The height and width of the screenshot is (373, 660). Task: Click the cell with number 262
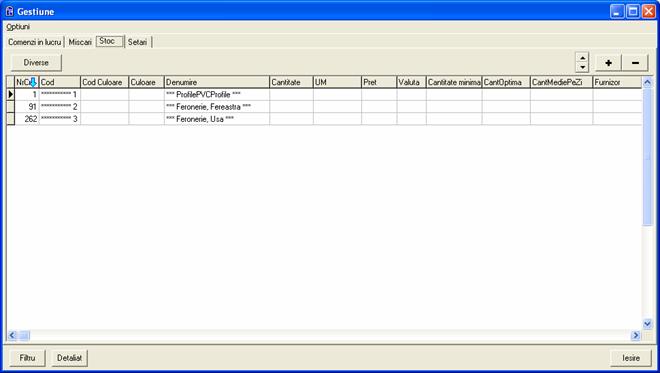click(x=27, y=119)
